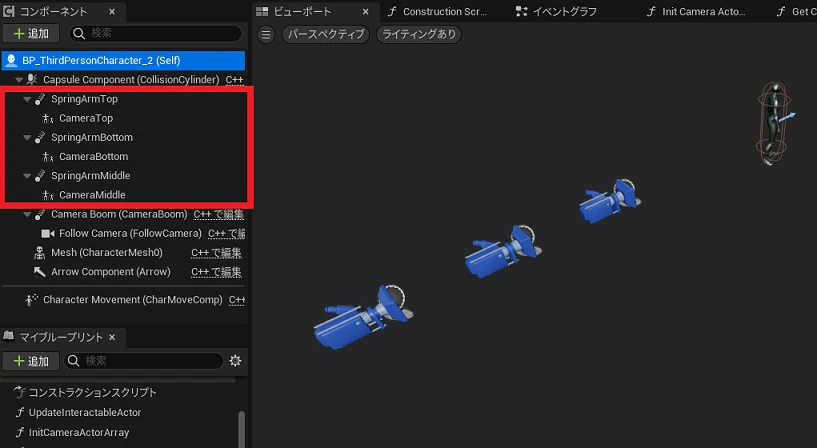Screen dimensions: 817x448
Task: Select the SpringArmMiddle spring arm icon
Action: (40, 176)
